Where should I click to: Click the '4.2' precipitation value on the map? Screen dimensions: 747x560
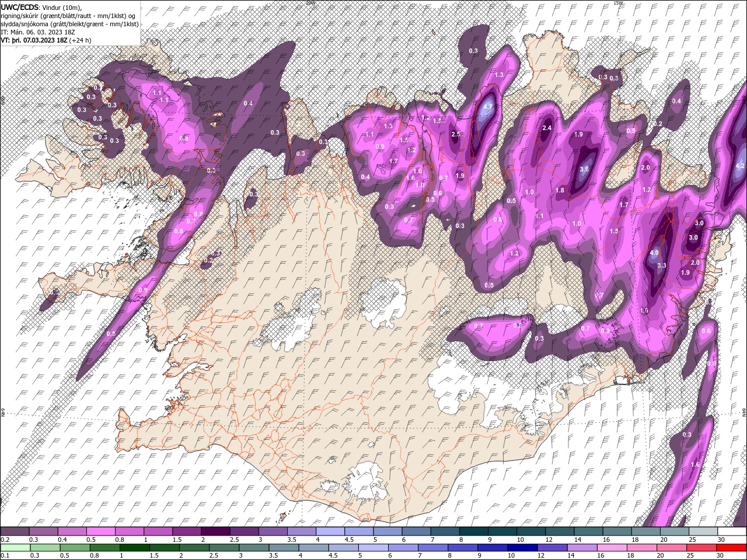[741, 166]
